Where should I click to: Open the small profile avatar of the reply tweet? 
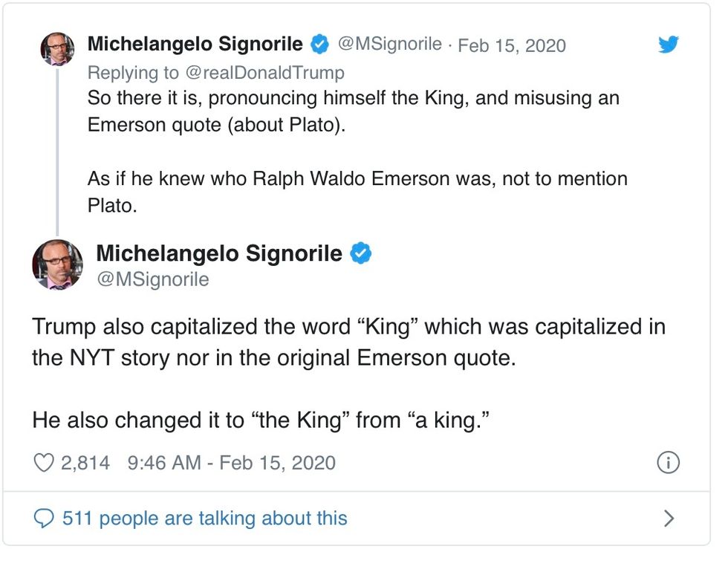(57, 49)
